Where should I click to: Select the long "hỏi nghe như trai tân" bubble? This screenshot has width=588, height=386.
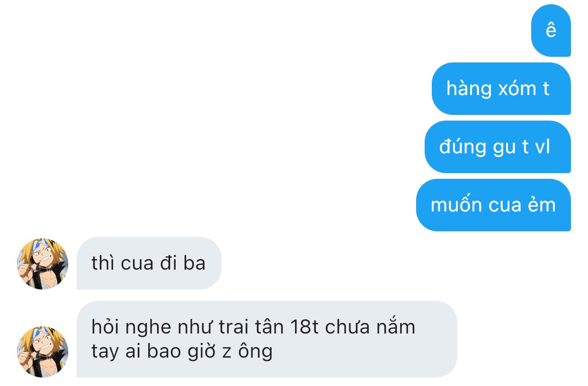[x=267, y=339]
